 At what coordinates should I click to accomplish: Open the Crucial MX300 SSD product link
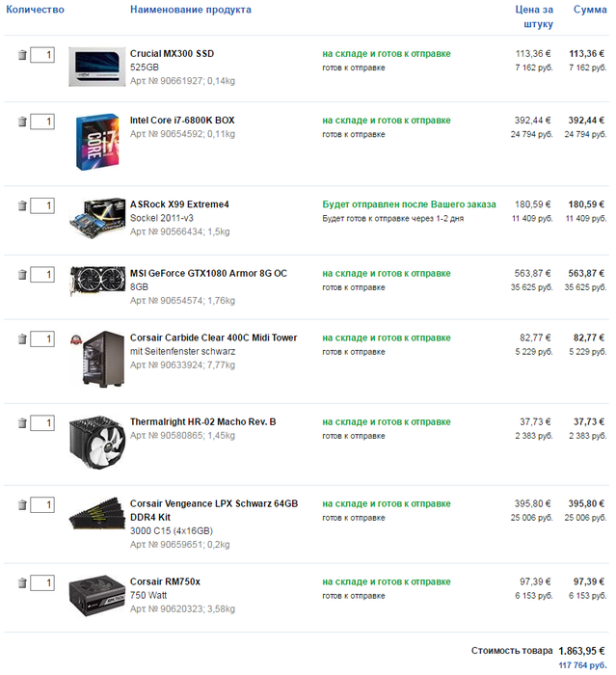click(x=172, y=54)
